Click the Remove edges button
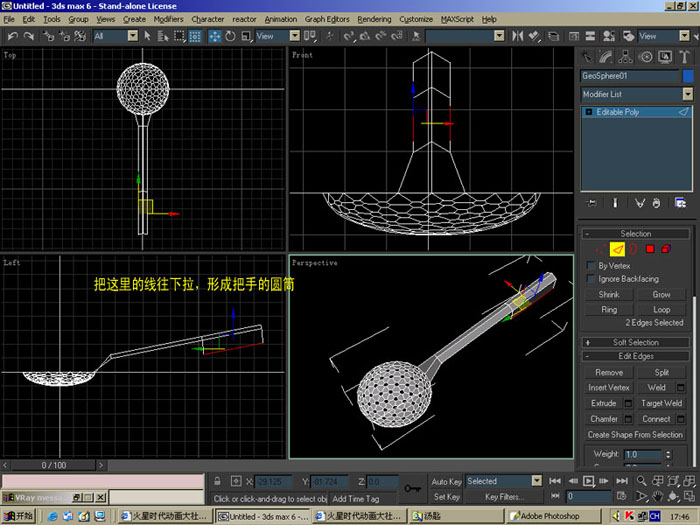This screenshot has height=525, width=700. (609, 372)
